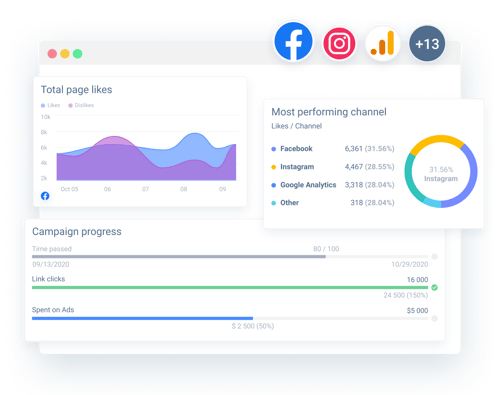The width and height of the screenshot is (500, 395).
Task: Select the Google Analytics row in channel list
Action: point(333,185)
